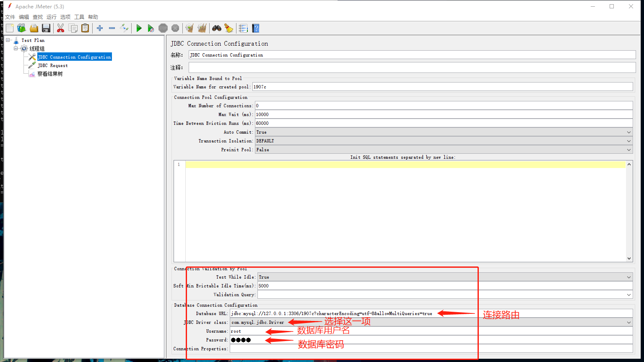Viewport: 644px width, 362px height.
Task: Open the 查找 menu
Action: click(38, 17)
